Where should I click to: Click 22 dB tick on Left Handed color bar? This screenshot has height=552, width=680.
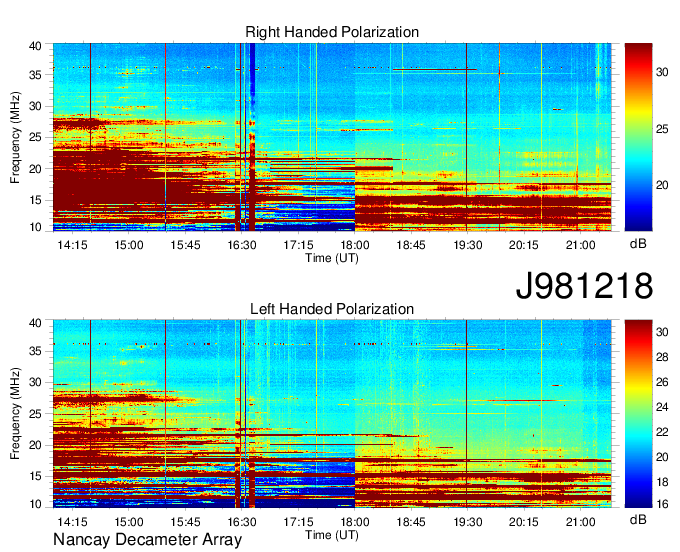click(x=662, y=432)
